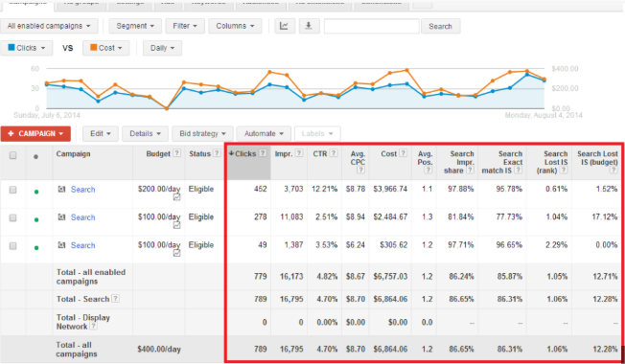The image size is (625, 364).
Task: Open Search campaign link with 452 clicks
Action: click(82, 190)
